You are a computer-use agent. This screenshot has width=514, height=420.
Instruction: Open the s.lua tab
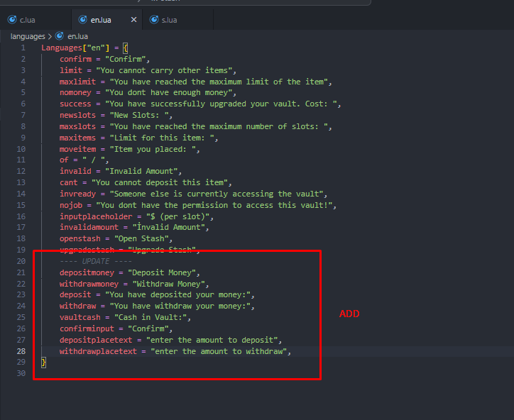[177, 20]
